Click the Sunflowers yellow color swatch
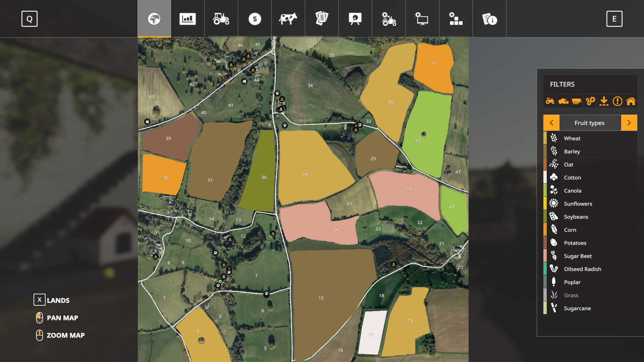The width and height of the screenshot is (644, 362). coord(545,203)
